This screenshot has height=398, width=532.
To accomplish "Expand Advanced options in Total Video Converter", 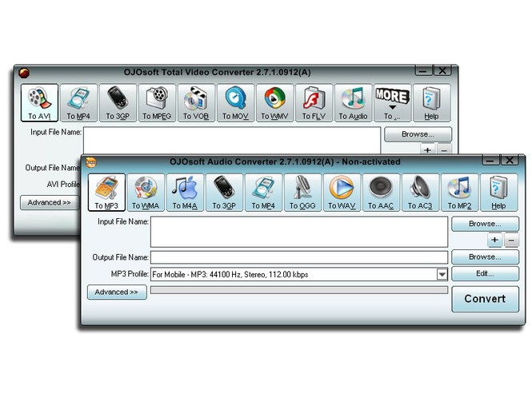I will [50, 202].
